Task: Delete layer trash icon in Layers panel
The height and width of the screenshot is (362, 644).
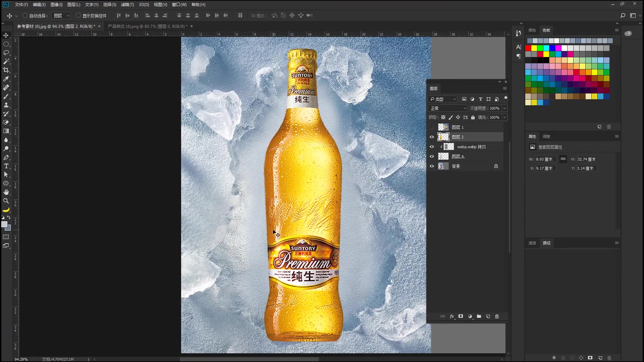Action: pyautogui.click(x=497, y=316)
